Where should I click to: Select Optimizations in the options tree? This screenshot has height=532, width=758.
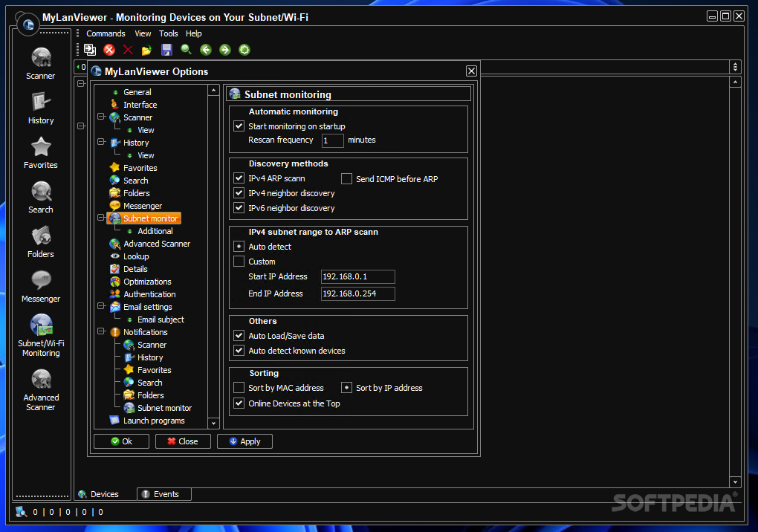coord(147,281)
